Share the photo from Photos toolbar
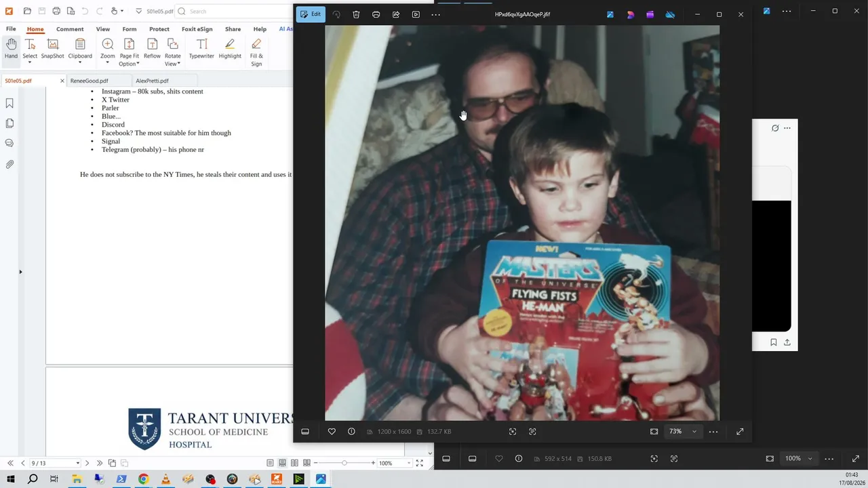 coord(396,14)
